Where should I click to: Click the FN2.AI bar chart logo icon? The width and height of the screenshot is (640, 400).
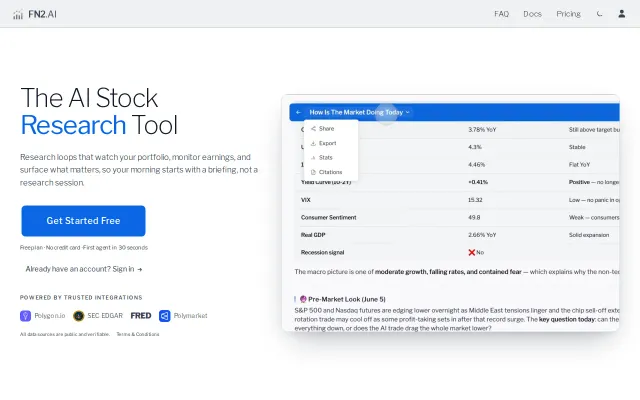point(18,15)
